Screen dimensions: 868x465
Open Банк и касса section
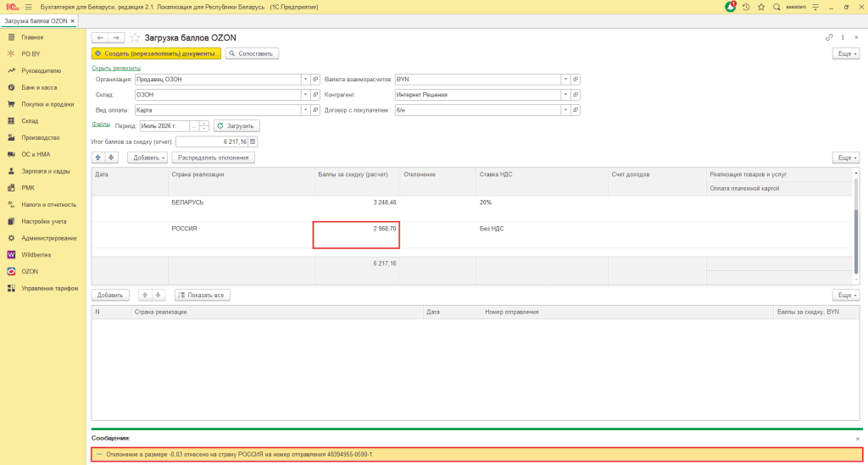tap(39, 87)
